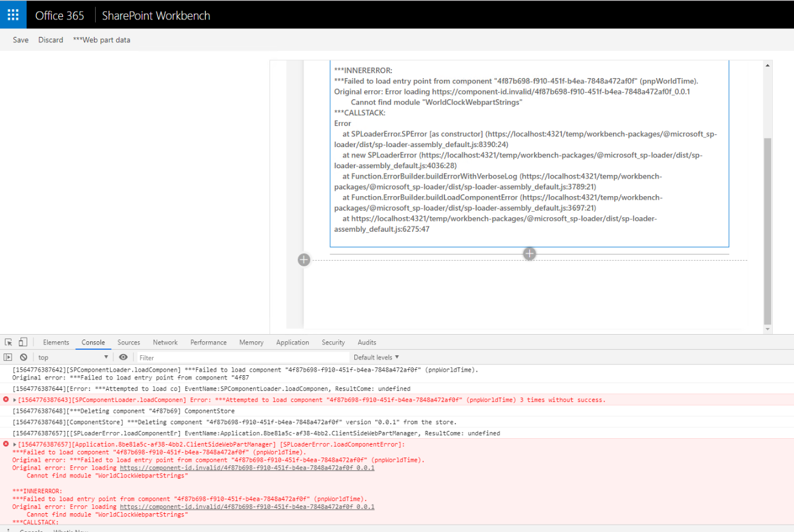The width and height of the screenshot is (794, 532).
Task: Create live expression with the eye icon
Action: 124,357
